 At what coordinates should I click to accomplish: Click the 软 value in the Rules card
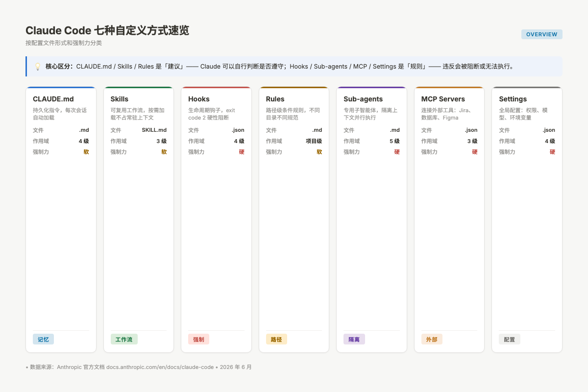[319, 152]
